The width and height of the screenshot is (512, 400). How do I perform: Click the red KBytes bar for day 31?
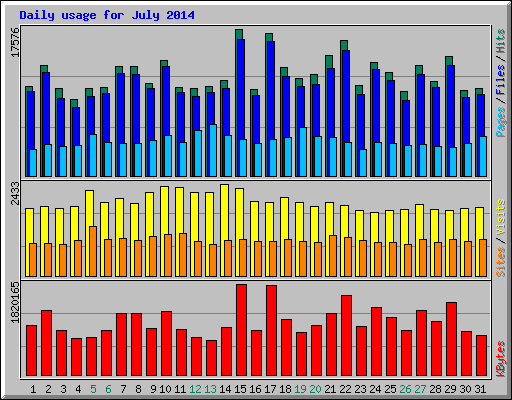[x=481, y=356]
